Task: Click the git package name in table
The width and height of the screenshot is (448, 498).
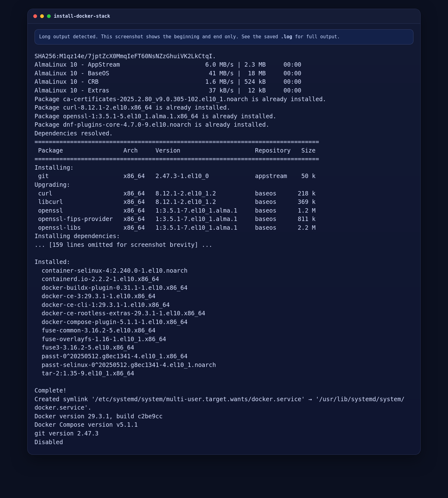Action: coord(44,176)
